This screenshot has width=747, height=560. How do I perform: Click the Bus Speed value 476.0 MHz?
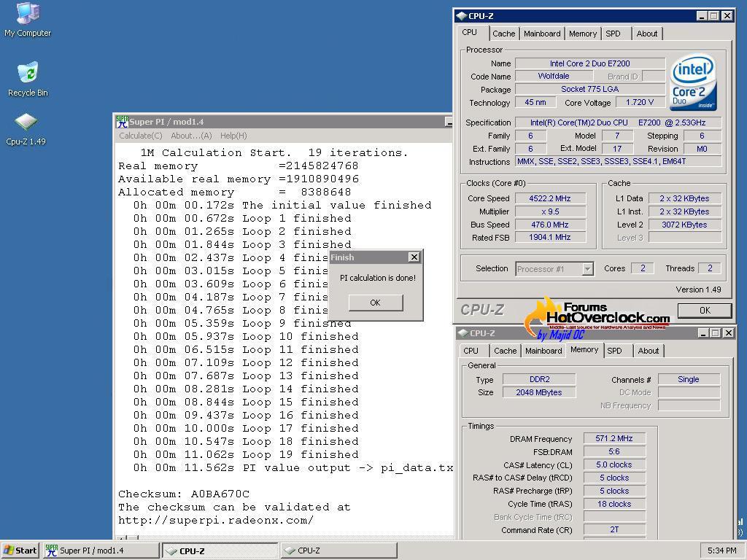(x=550, y=225)
